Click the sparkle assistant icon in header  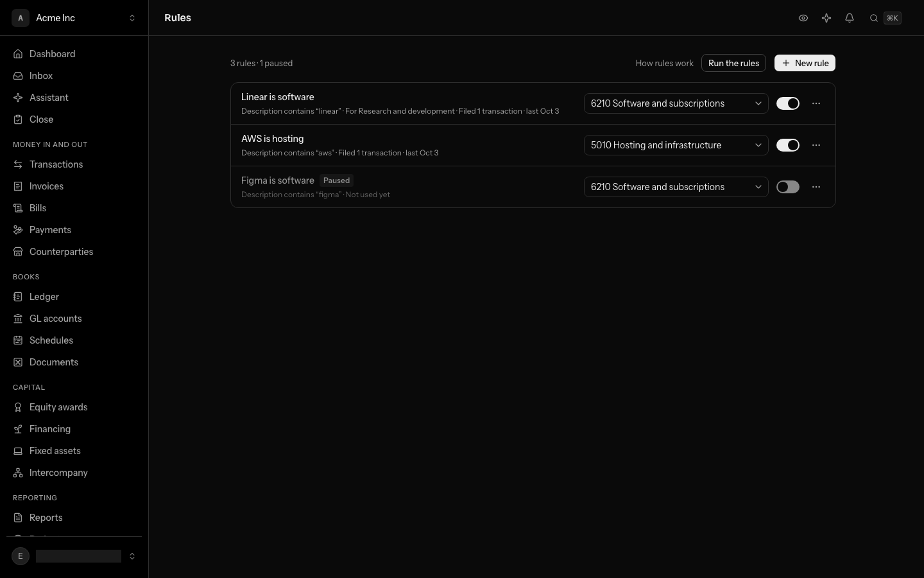826,18
